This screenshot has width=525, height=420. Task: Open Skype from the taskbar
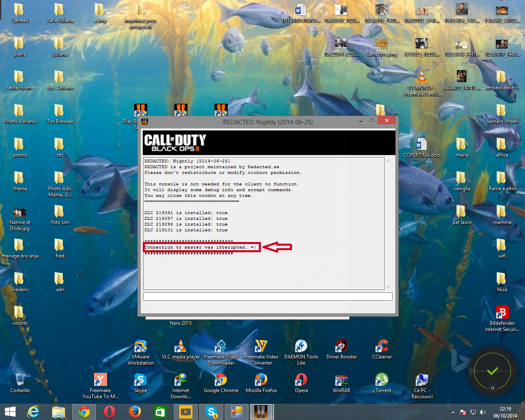pos(211,412)
